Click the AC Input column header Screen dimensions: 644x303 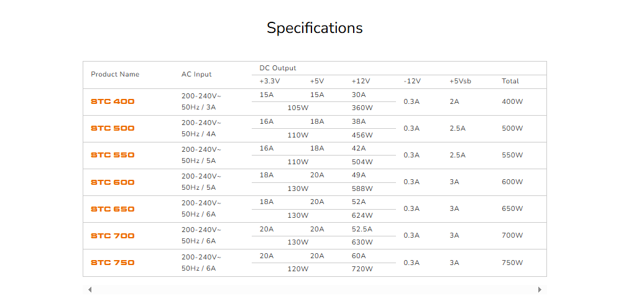click(196, 74)
